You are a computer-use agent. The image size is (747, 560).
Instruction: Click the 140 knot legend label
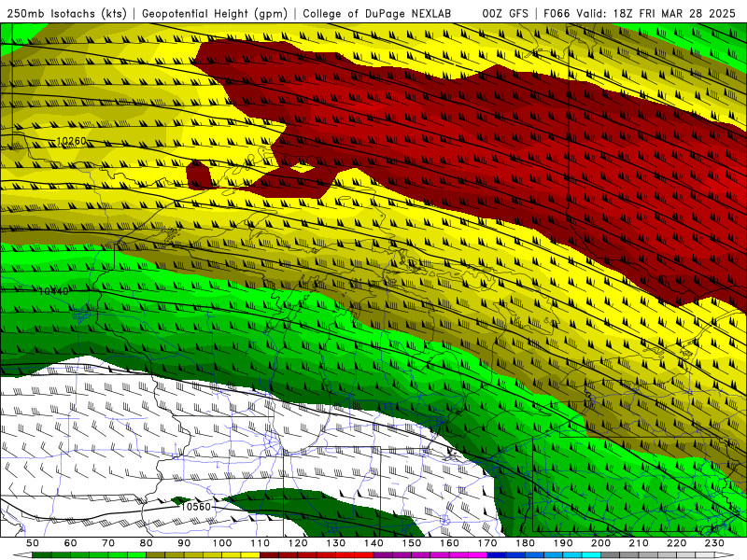(x=373, y=543)
